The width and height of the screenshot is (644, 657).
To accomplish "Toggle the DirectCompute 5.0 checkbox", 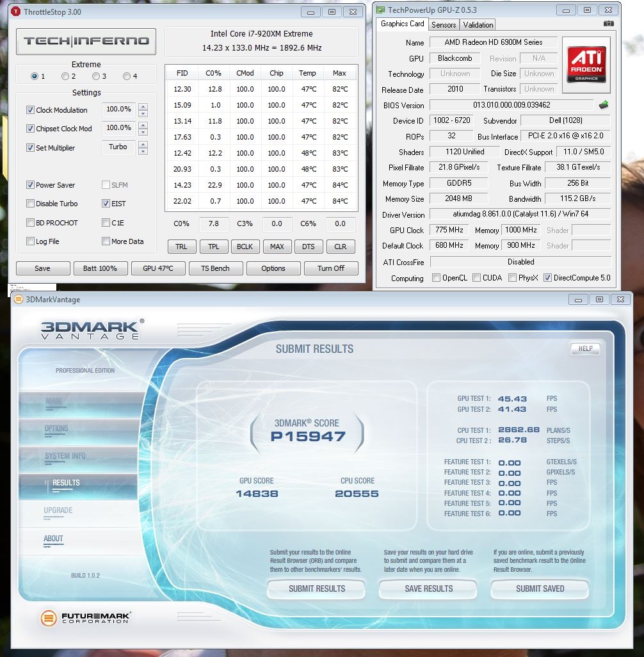I will pos(547,277).
